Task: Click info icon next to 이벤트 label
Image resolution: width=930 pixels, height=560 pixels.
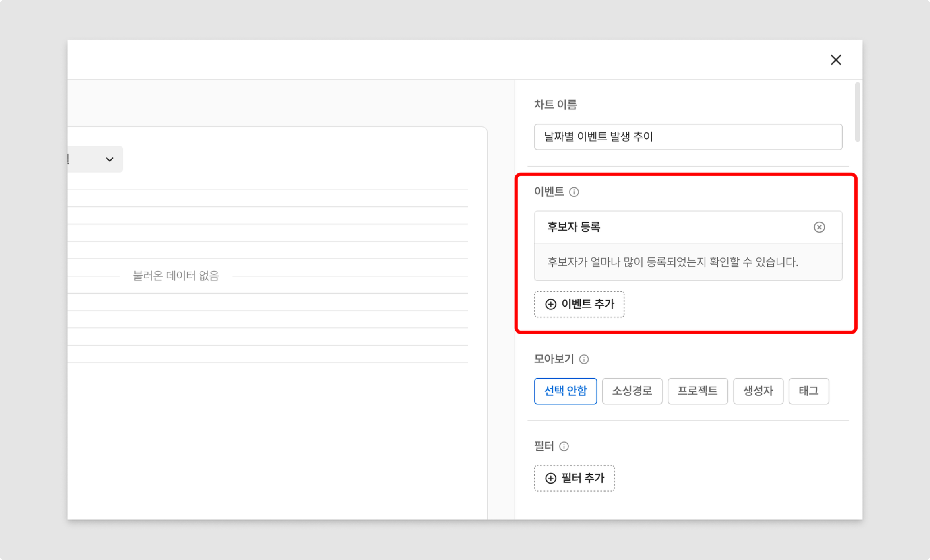Action: 574,192
